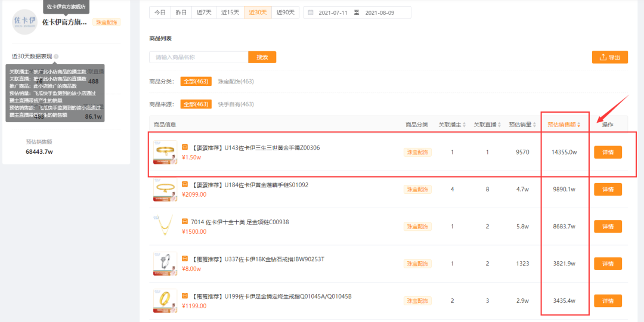Sort by 预估销售额 column arrows

pyautogui.click(x=578, y=125)
